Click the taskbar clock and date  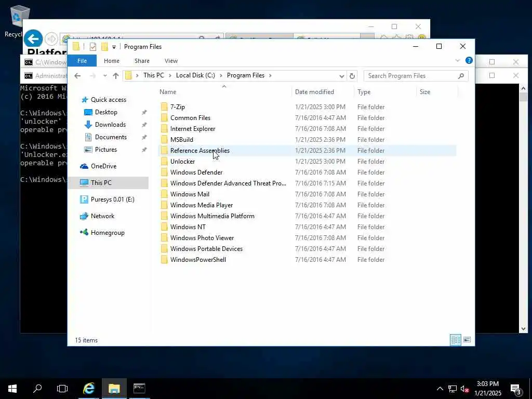coord(487,389)
